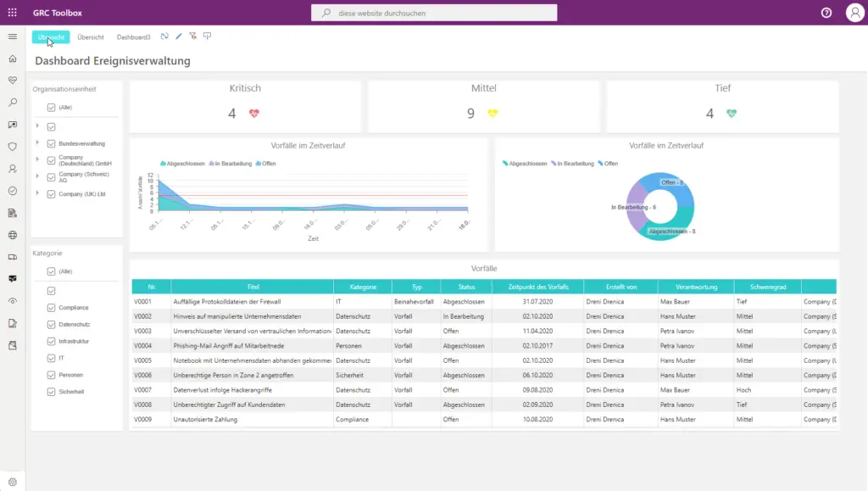Toggle the Datenschutz category checkbox
Viewport: 868px width, 491px height.
point(52,324)
